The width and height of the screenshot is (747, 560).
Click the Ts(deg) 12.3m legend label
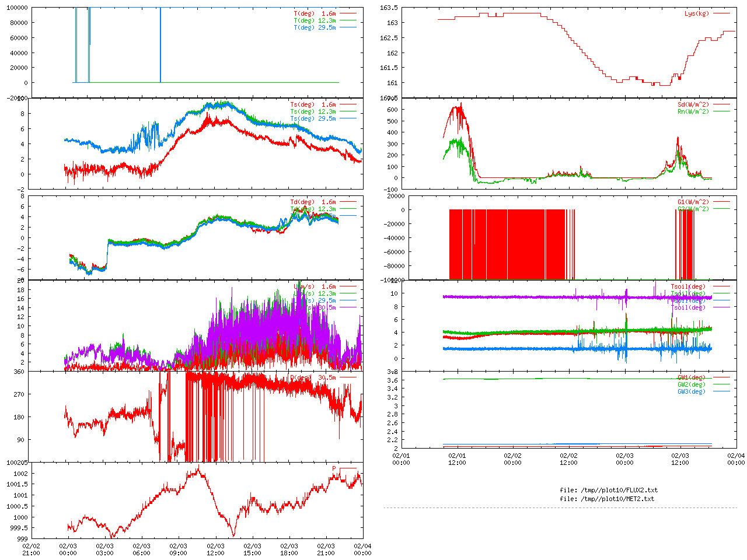point(313,111)
